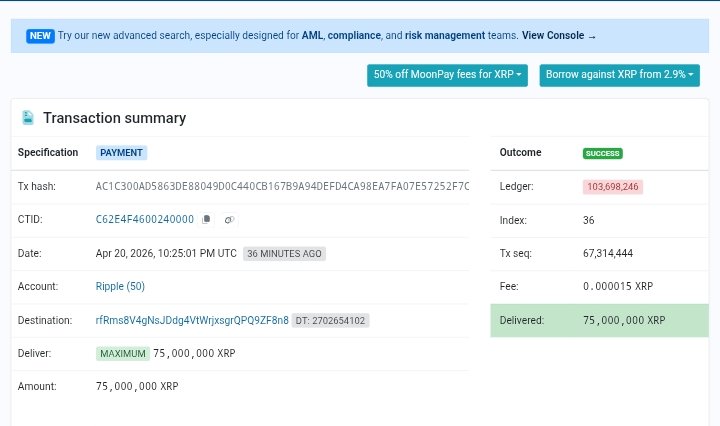This screenshot has width=720, height=426.
Task: Click the PAYMENT type badge
Action: click(x=122, y=153)
